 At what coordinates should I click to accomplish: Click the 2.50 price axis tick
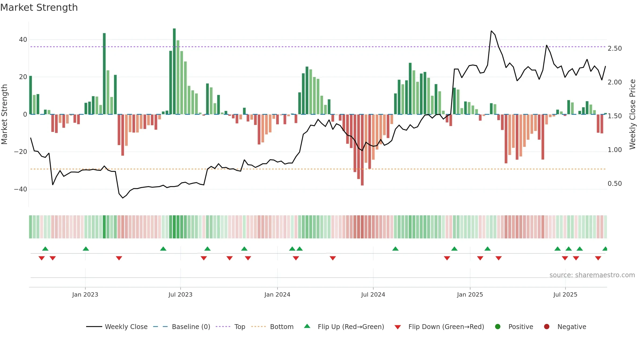pos(615,49)
